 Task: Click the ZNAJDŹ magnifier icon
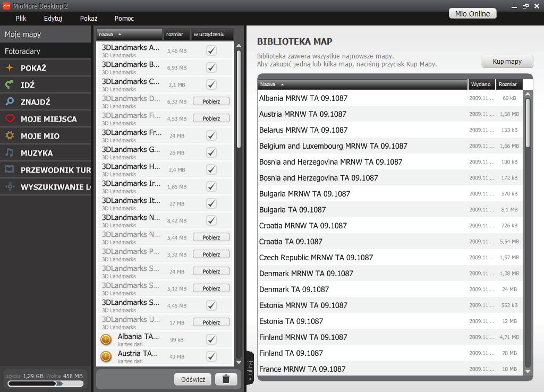tap(10, 101)
